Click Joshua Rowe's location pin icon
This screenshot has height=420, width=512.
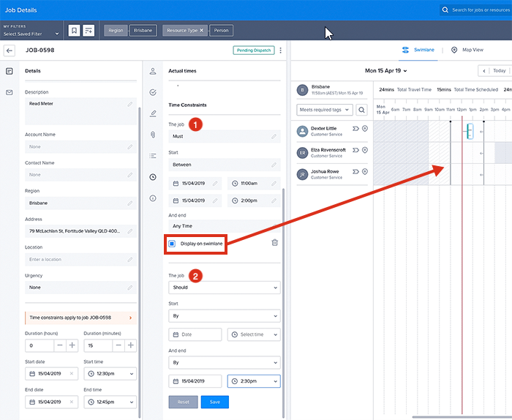pos(365,172)
